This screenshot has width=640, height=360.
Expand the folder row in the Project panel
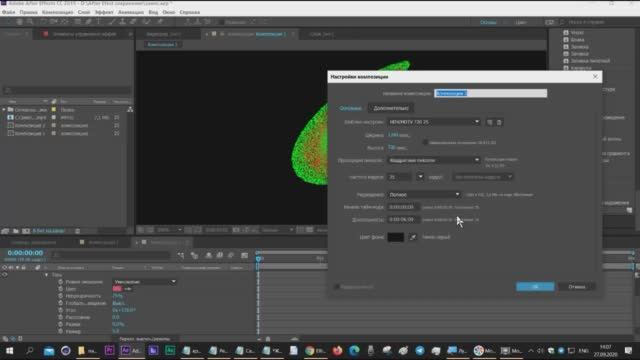[4, 109]
